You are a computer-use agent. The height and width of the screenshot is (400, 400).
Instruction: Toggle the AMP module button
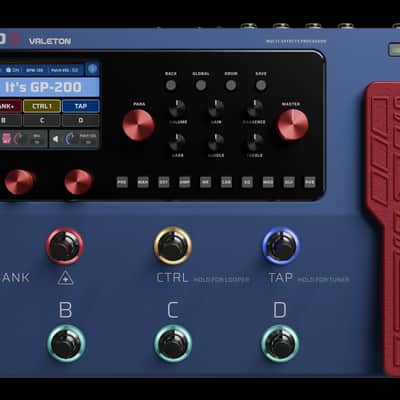tap(185, 182)
